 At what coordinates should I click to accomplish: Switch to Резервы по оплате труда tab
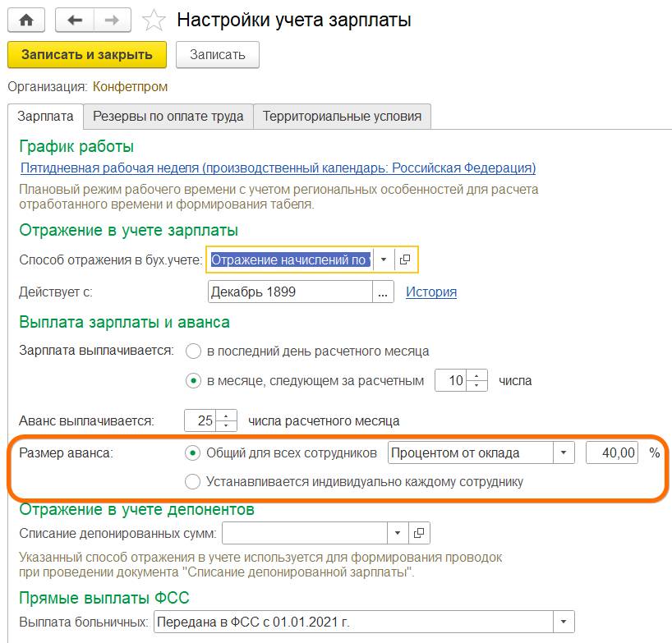(168, 116)
